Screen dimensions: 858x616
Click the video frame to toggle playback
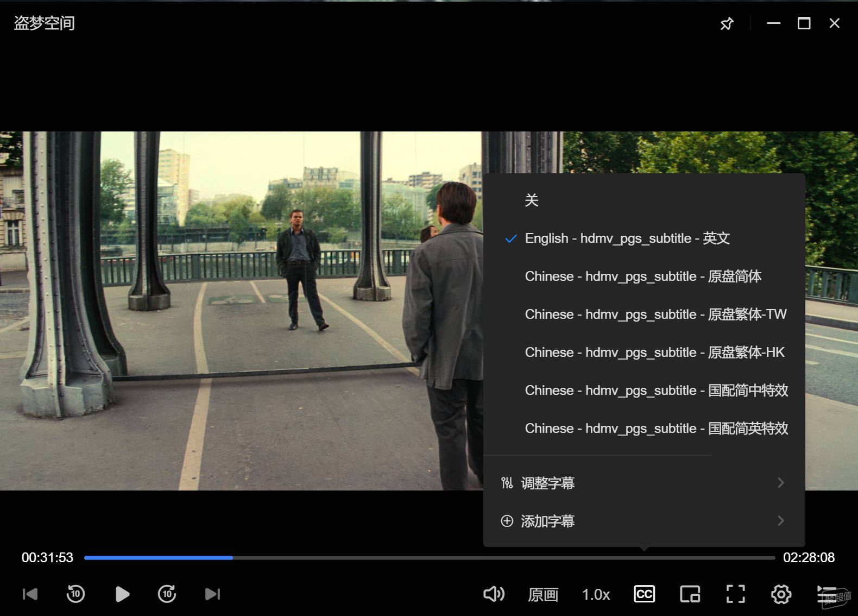(x=242, y=311)
